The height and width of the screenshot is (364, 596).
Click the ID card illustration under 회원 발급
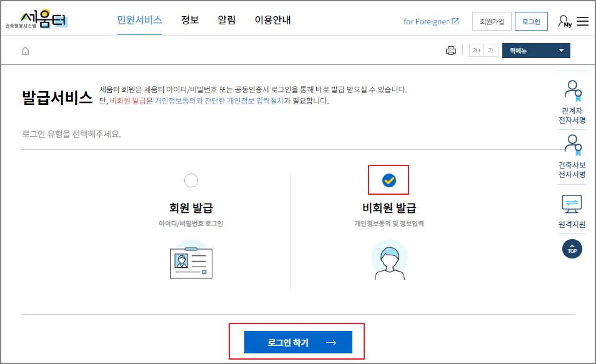pyautogui.click(x=191, y=263)
